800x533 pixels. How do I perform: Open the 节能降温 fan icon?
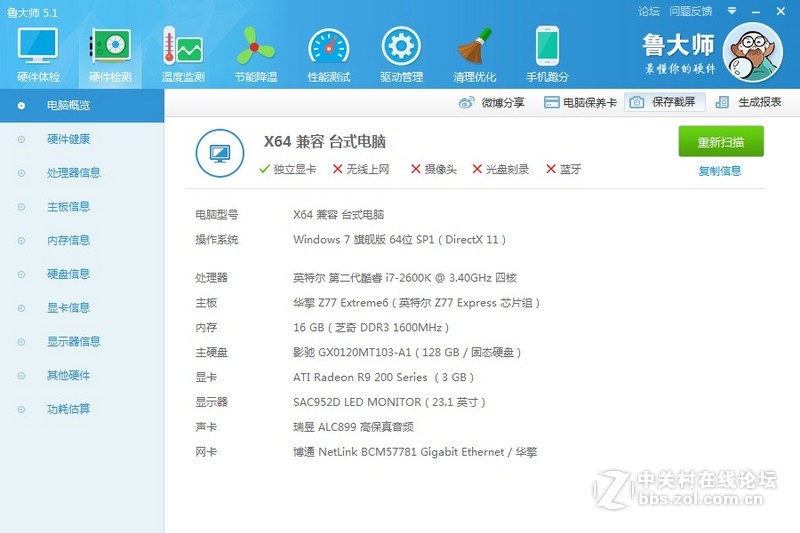coord(256,56)
